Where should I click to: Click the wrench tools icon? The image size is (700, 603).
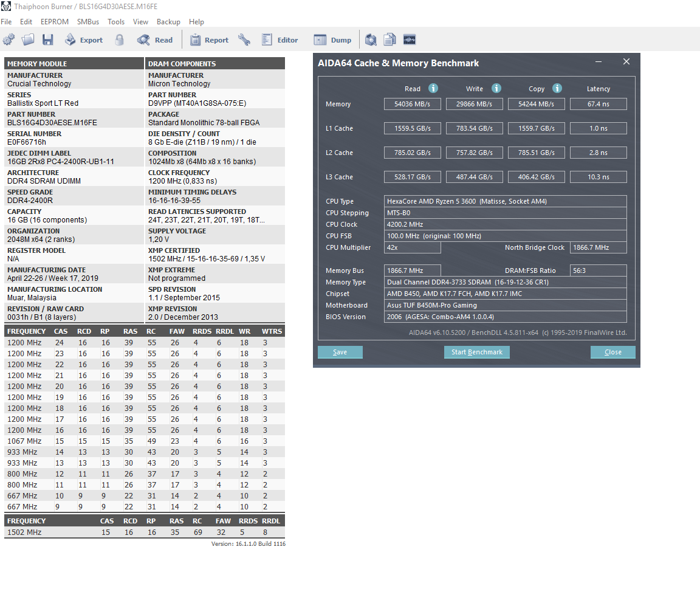click(244, 40)
